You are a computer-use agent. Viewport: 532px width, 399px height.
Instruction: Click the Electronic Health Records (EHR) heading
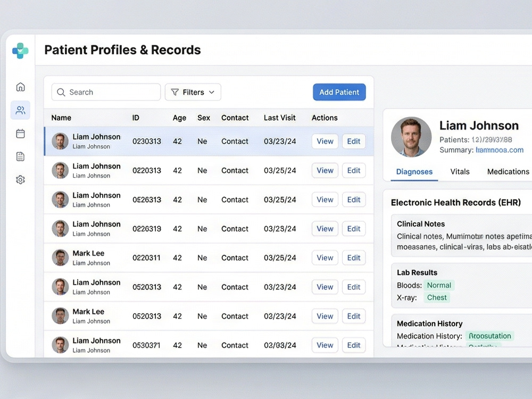click(456, 203)
